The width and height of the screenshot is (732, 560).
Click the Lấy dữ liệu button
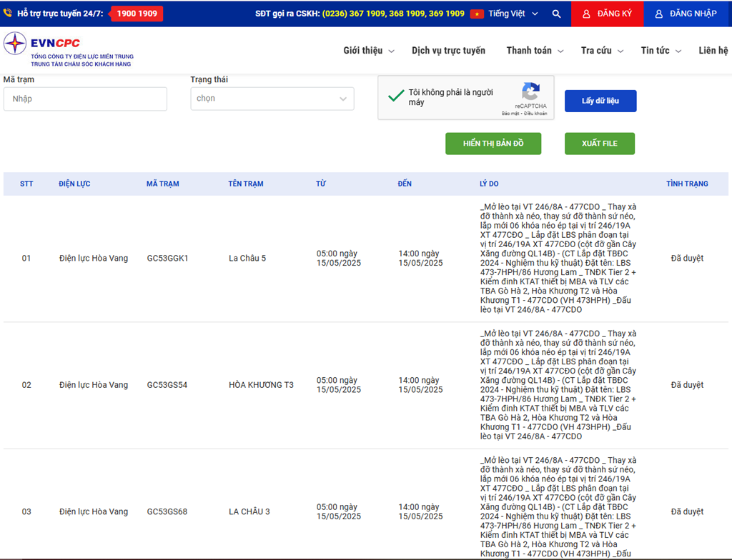pyautogui.click(x=600, y=101)
